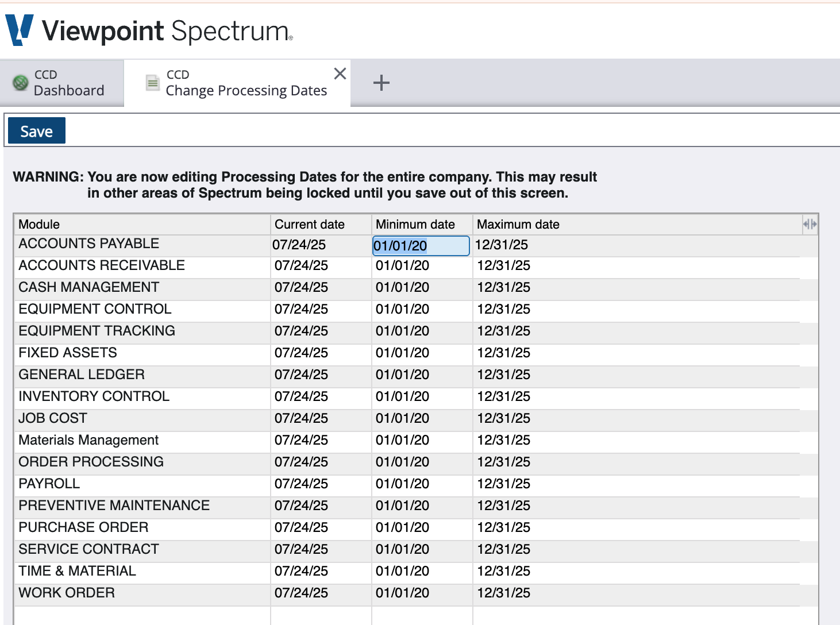Viewport: 840px width, 625px height.
Task: Click the Viewpoint Spectrum logo
Action: [x=149, y=30]
